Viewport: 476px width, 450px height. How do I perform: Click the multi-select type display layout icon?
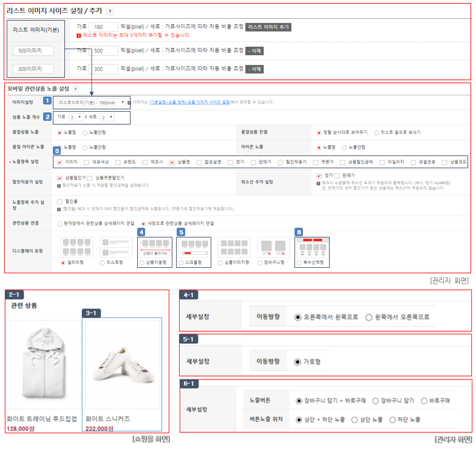coord(312,247)
